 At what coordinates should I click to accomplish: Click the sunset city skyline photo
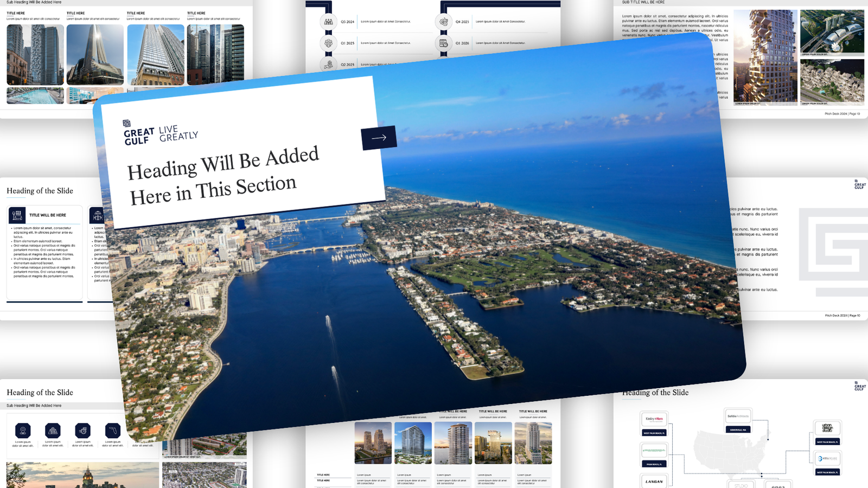[x=82, y=476]
